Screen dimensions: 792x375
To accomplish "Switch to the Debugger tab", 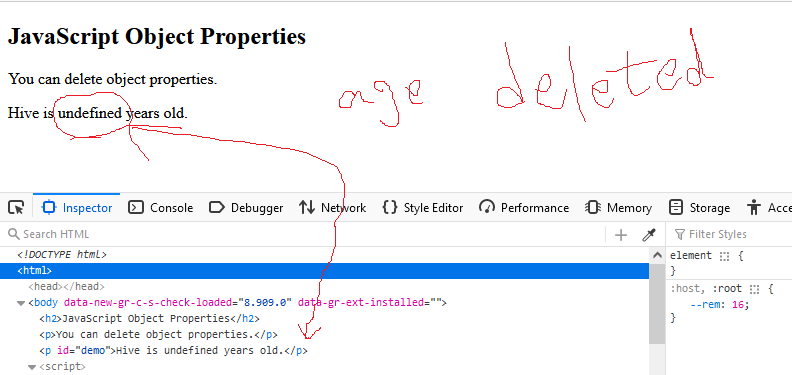I will tap(246, 208).
